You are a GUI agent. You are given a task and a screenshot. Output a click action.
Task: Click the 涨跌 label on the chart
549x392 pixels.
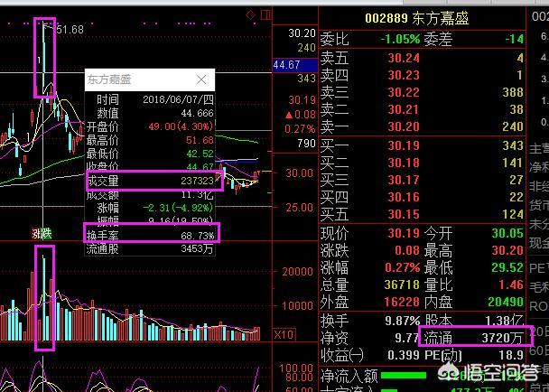[x=42, y=234]
